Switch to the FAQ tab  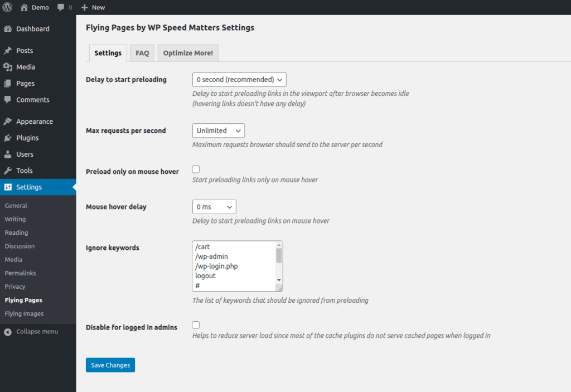pyautogui.click(x=142, y=52)
